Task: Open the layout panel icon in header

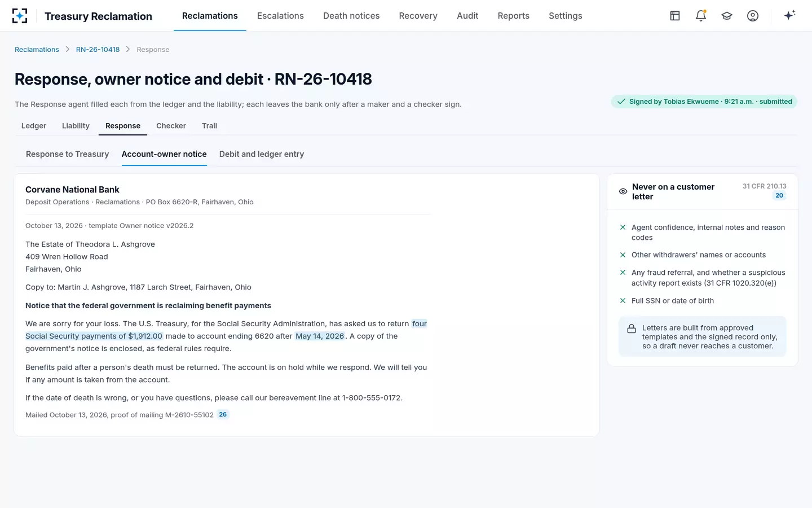Action: tap(675, 16)
